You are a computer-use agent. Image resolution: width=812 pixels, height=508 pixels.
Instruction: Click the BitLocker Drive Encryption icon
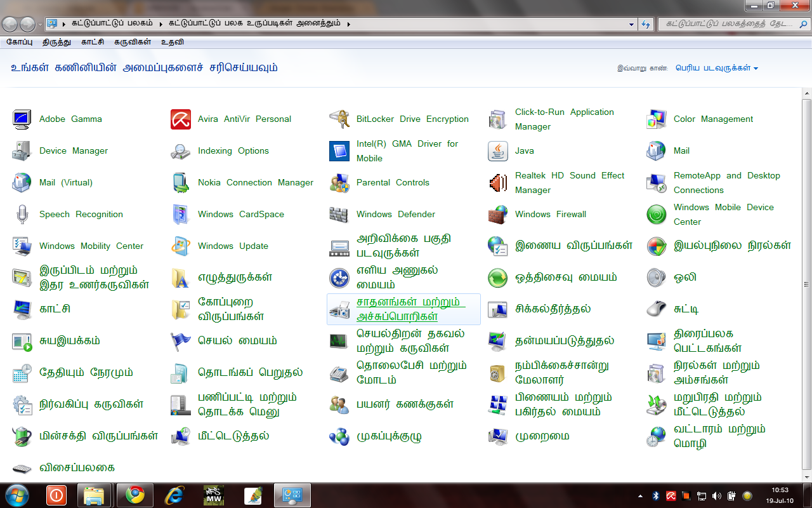(x=339, y=119)
